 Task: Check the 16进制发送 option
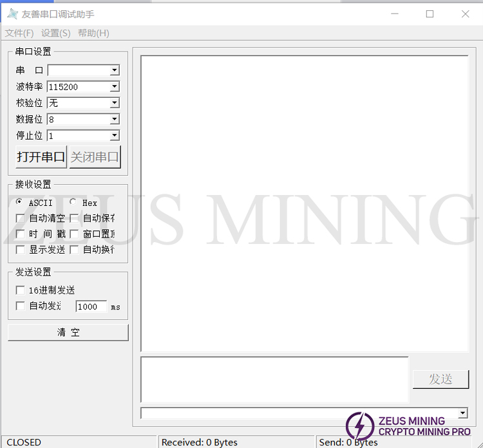(x=21, y=290)
